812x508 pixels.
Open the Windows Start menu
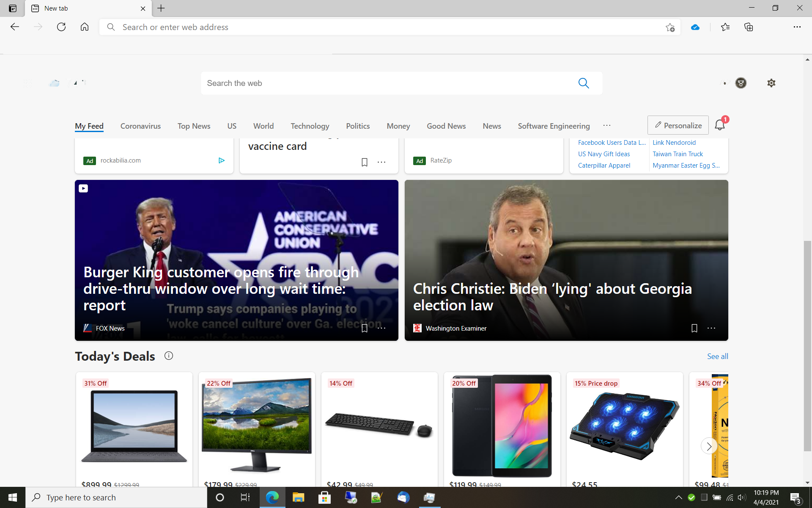(13, 497)
